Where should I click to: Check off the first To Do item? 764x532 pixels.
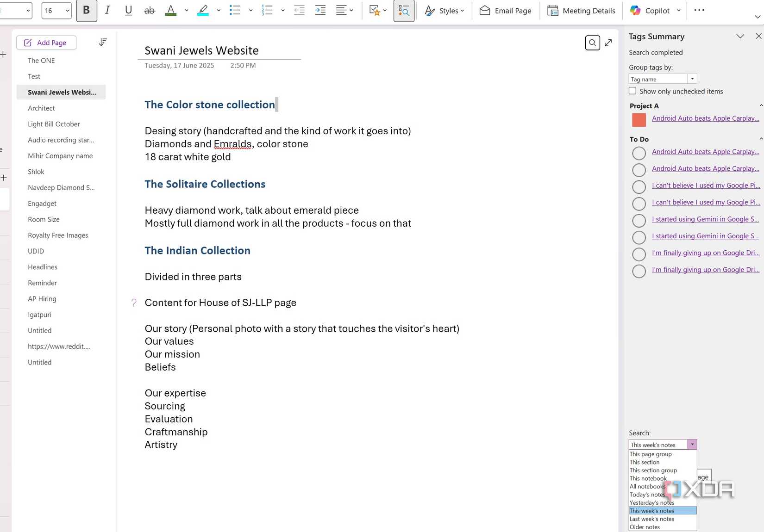(639, 153)
